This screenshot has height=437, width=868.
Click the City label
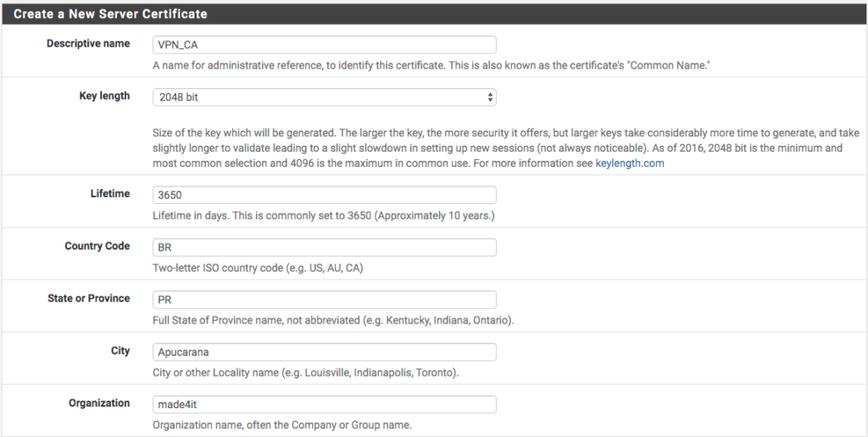[x=120, y=351]
